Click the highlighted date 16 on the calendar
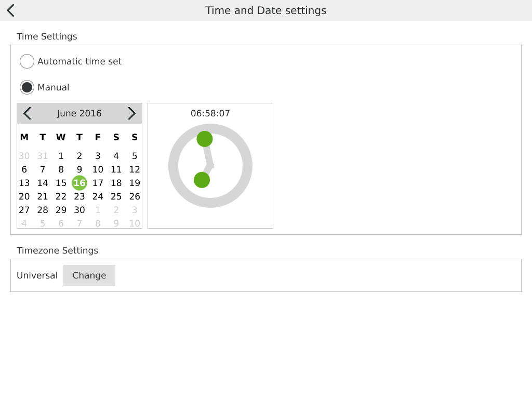532x399 pixels. point(79,183)
